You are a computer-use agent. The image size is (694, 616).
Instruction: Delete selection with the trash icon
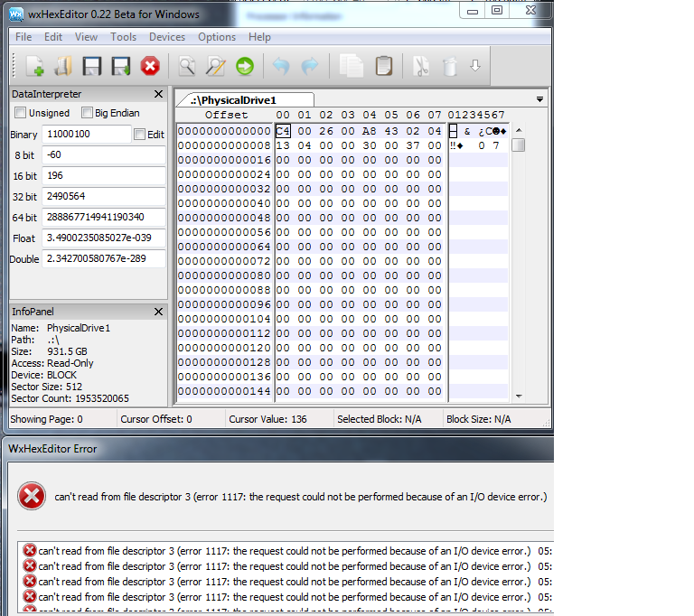(x=450, y=67)
